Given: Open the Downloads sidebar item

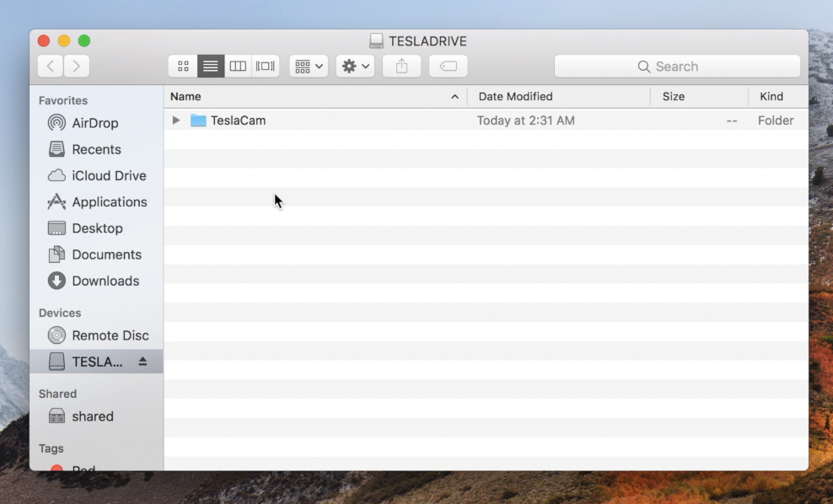Looking at the screenshot, I should [105, 281].
